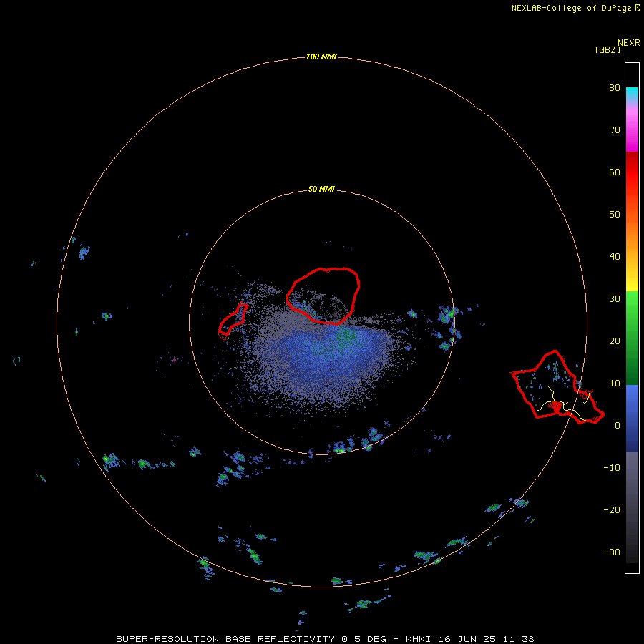Click the -10 dBZ scale value
Image resolution: width=644 pixels, height=644 pixels.
[x=612, y=468]
